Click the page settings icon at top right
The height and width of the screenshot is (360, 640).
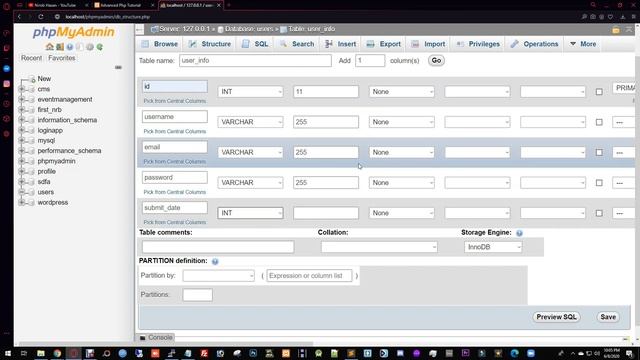(616, 30)
